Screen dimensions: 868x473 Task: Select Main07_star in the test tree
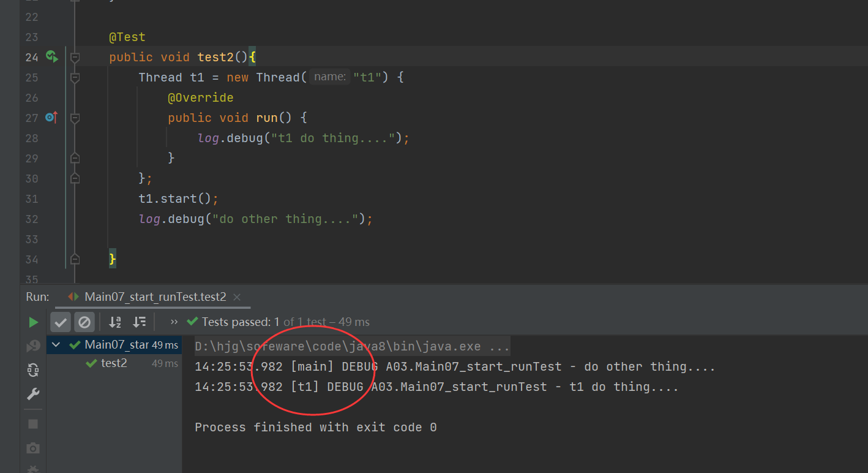point(114,345)
